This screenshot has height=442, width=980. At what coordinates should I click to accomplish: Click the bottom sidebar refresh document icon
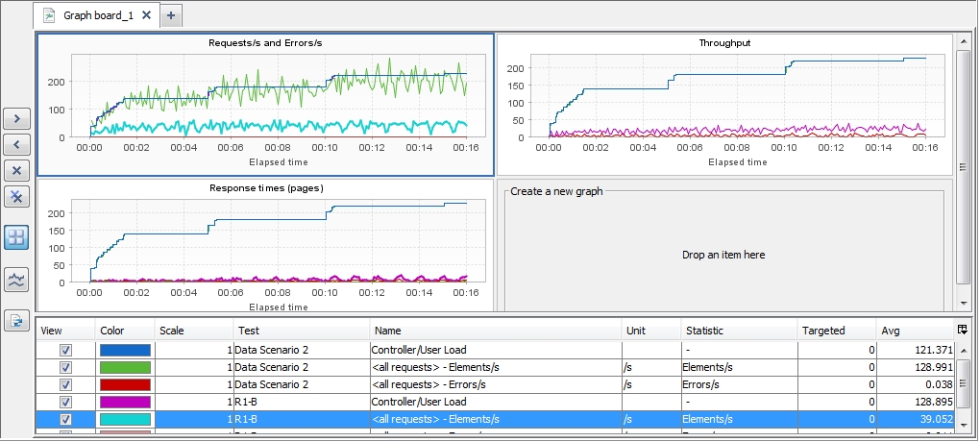[x=16, y=321]
